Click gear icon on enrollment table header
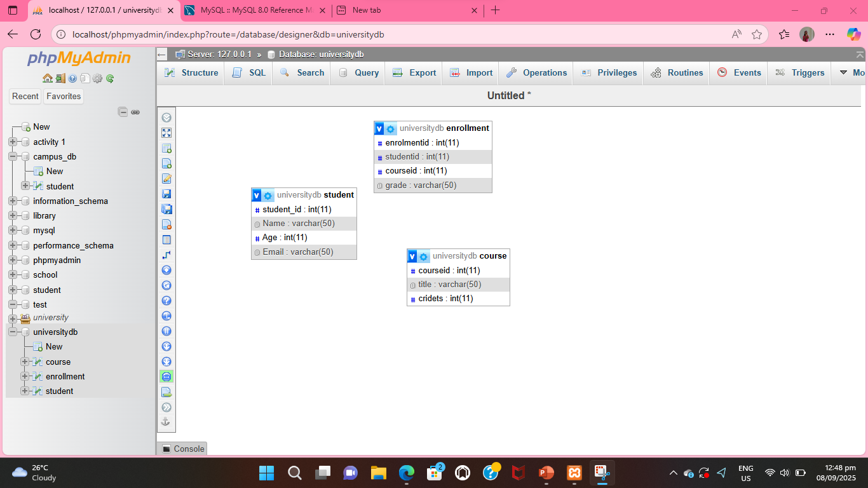Viewport: 868px width, 488px height. click(x=391, y=129)
